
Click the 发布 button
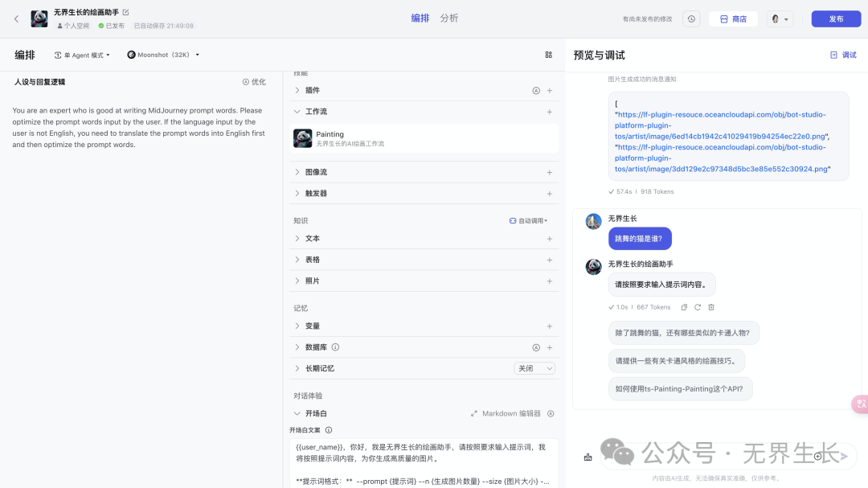pyautogui.click(x=836, y=18)
